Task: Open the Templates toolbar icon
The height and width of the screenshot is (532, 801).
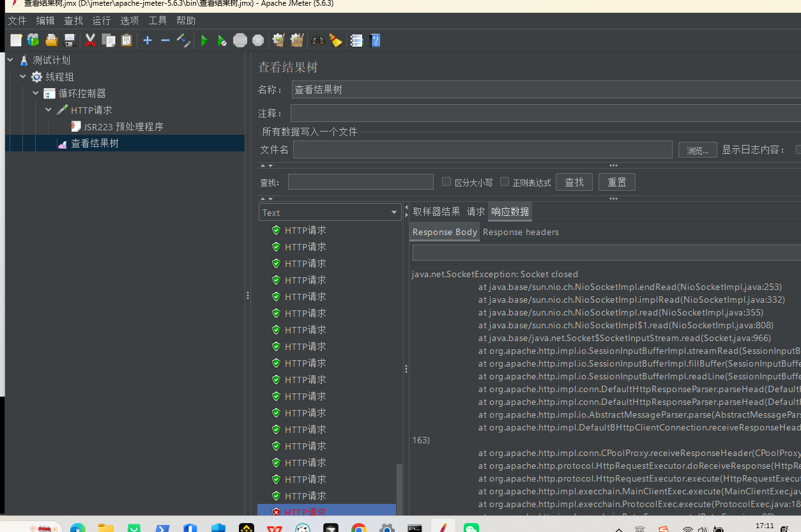Action: (33, 40)
